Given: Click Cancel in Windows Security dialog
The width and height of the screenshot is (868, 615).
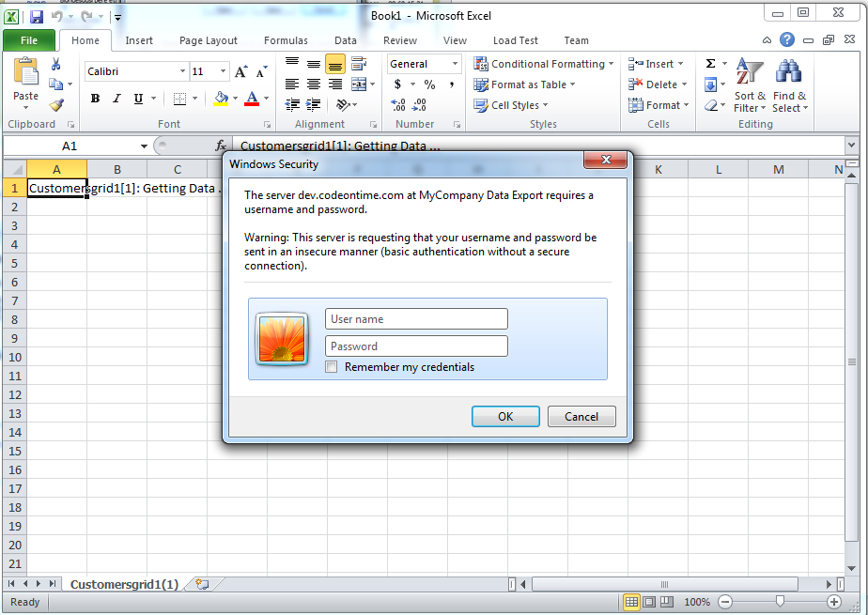Looking at the screenshot, I should [x=581, y=417].
